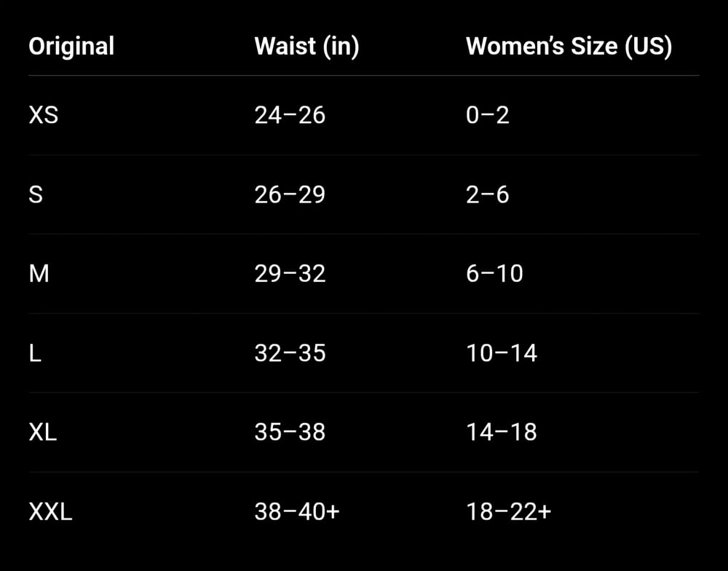This screenshot has height=571, width=728.
Task: Select the L size row label
Action: click(x=33, y=353)
